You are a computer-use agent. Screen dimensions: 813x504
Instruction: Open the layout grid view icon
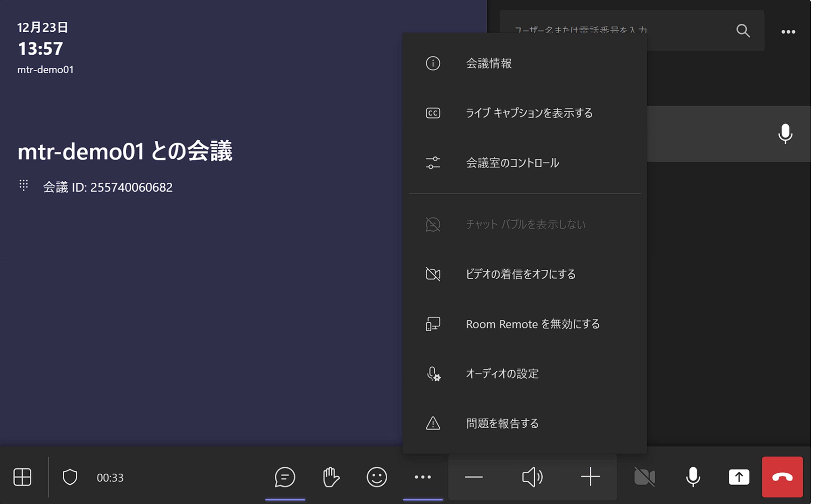click(x=22, y=477)
